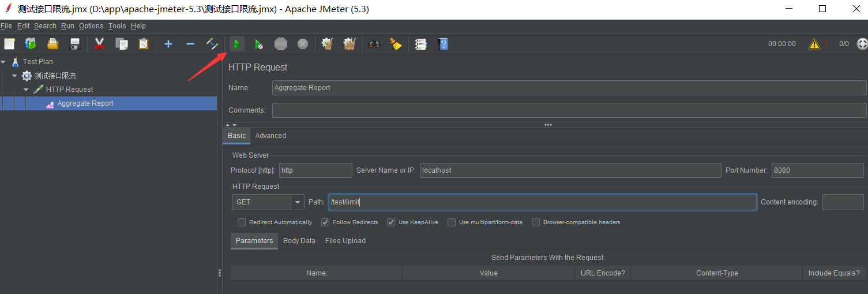Switch to the Parameters tab

point(254,241)
